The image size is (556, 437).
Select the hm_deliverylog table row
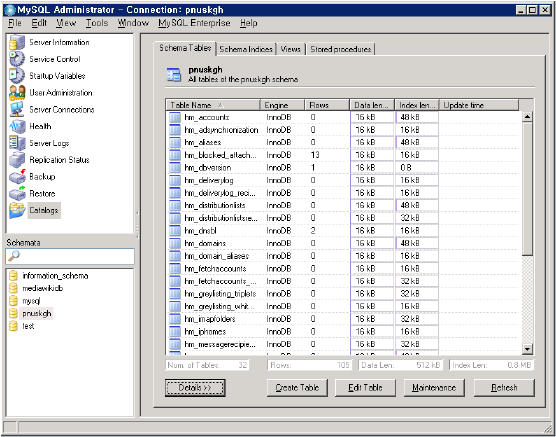click(343, 181)
